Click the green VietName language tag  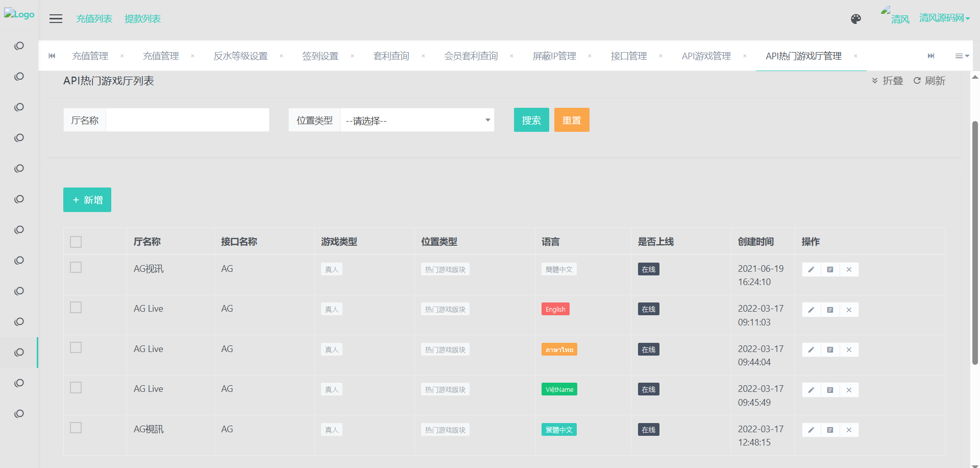(x=559, y=389)
